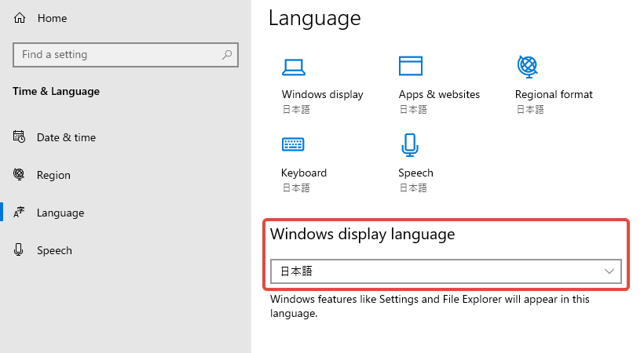
Task: Click the Language character icon in sidebar
Action: 19,213
